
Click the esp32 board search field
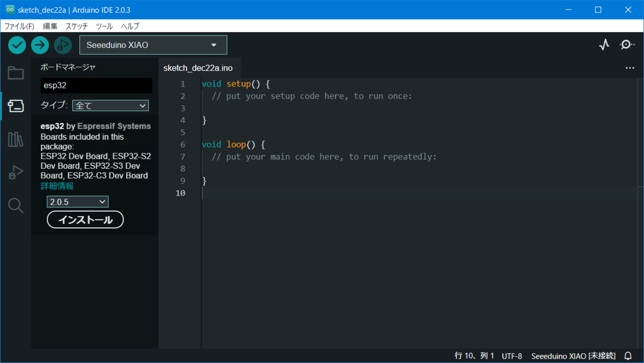(x=97, y=85)
